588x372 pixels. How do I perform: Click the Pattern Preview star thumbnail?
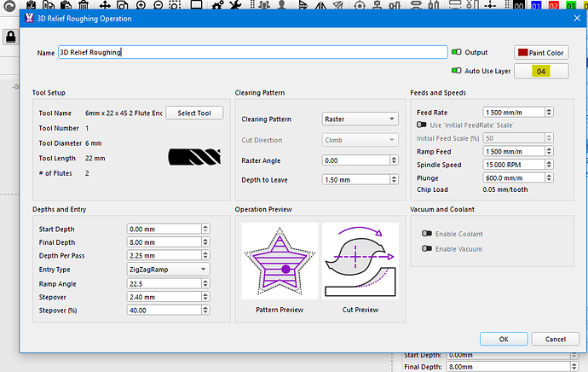point(280,261)
